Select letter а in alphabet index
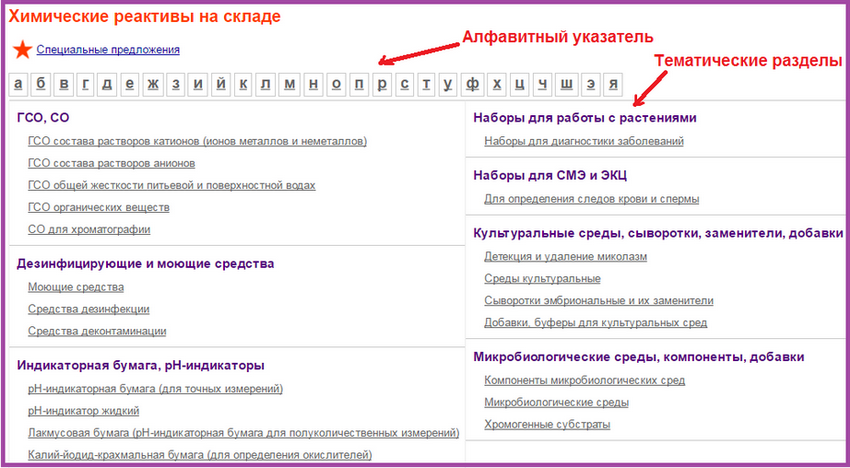This screenshot has width=850, height=468. coord(18,84)
